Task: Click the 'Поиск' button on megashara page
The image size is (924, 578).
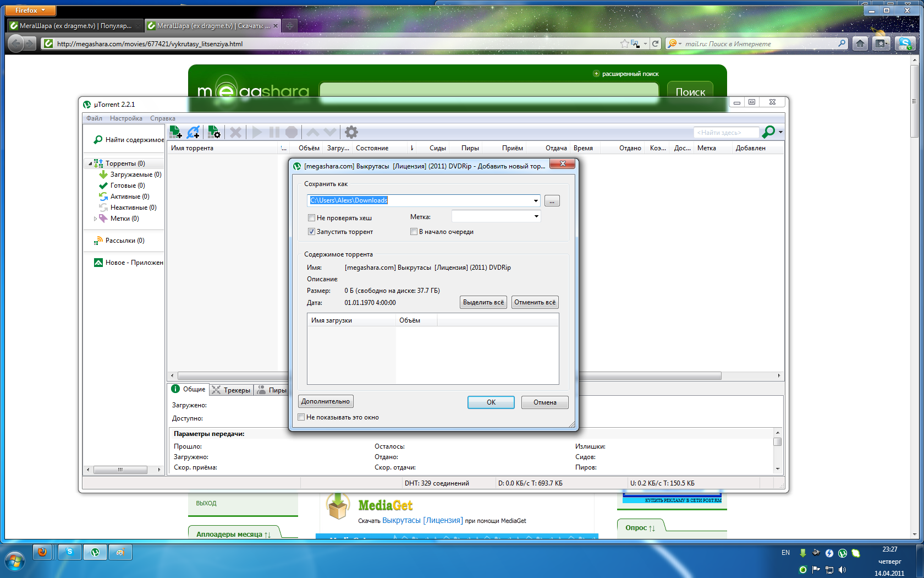Action: coord(690,92)
